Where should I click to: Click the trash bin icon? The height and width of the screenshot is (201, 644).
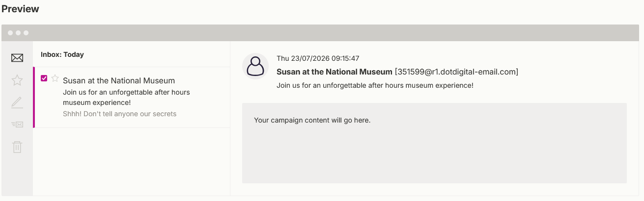tap(17, 147)
